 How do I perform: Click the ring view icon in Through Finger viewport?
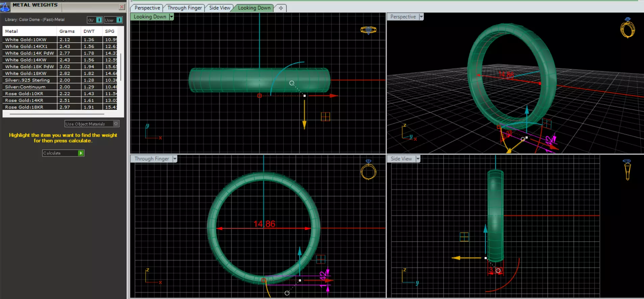(368, 170)
